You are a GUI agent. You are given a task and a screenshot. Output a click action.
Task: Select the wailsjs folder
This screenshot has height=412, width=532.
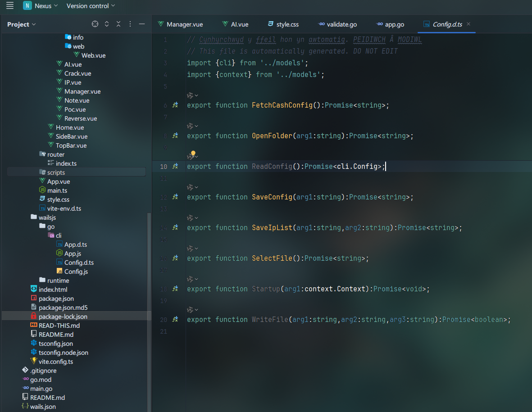pyautogui.click(x=43, y=217)
